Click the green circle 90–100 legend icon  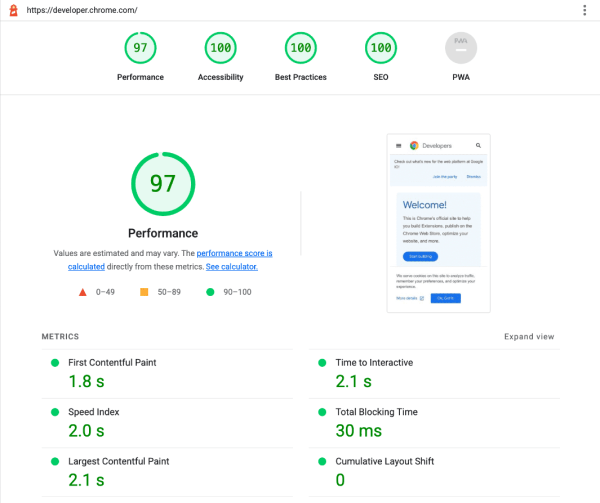click(x=210, y=292)
